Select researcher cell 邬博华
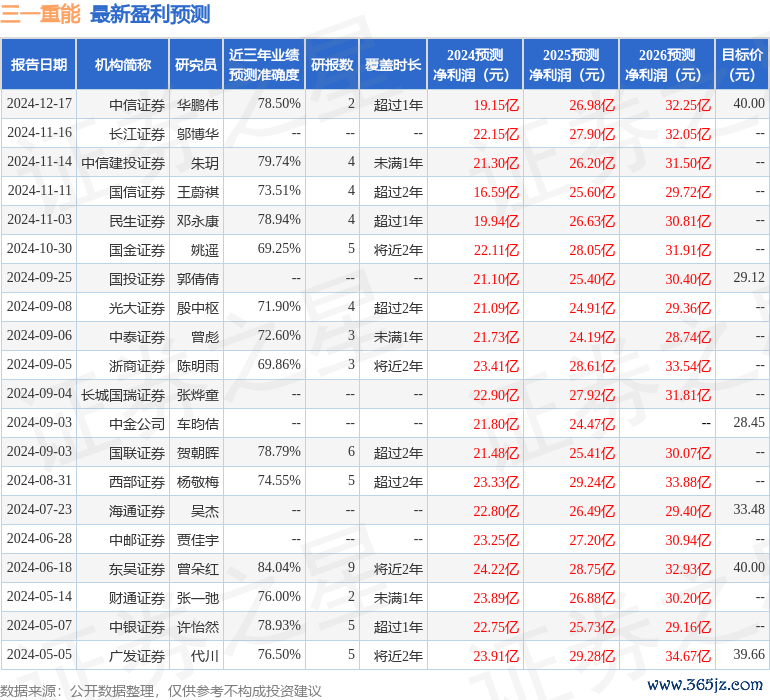This screenshot has height=700, width=770. pyautogui.click(x=197, y=134)
